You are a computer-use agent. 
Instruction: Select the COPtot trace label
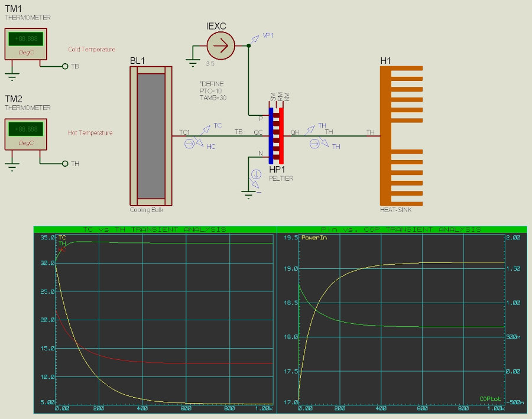490,399
